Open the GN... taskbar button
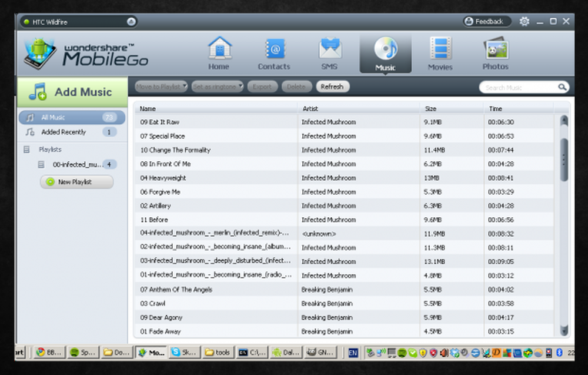The image size is (588, 375). 320,353
